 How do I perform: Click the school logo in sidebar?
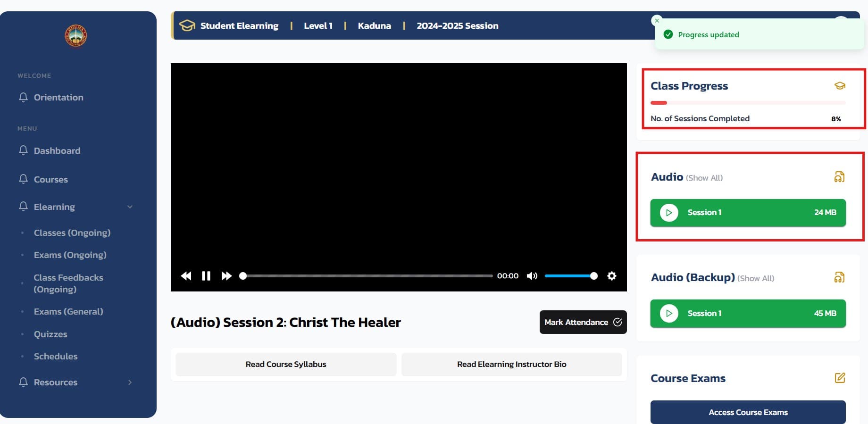[x=76, y=36]
